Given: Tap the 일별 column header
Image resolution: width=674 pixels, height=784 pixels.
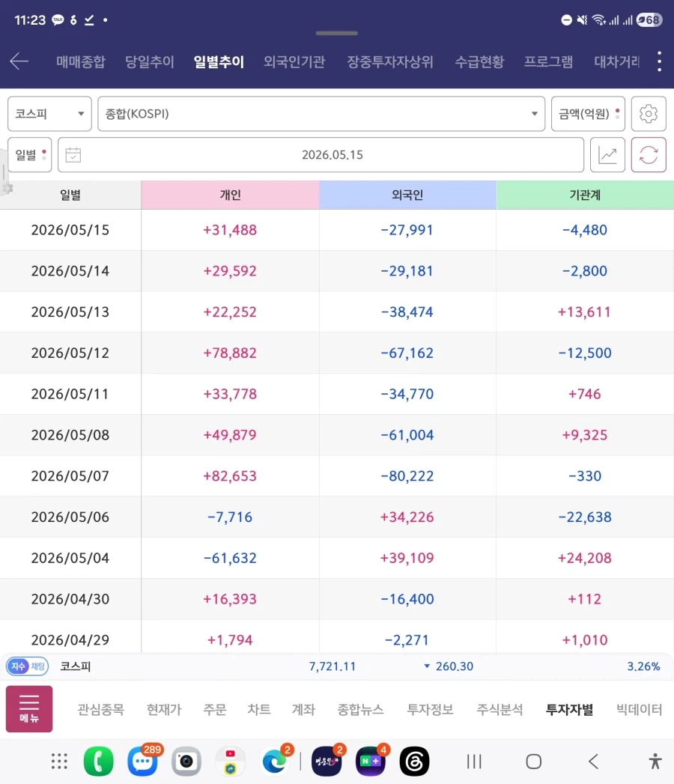Looking at the screenshot, I should 70,195.
